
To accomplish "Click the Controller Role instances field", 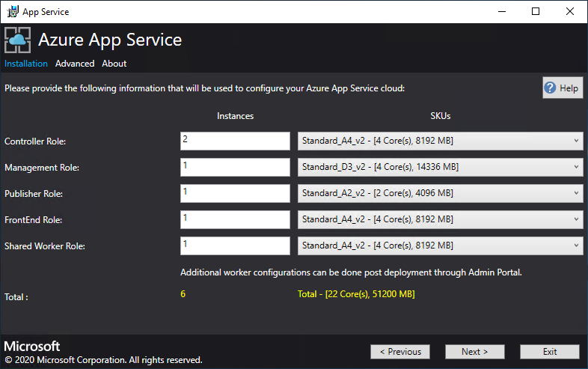I will point(234,141).
